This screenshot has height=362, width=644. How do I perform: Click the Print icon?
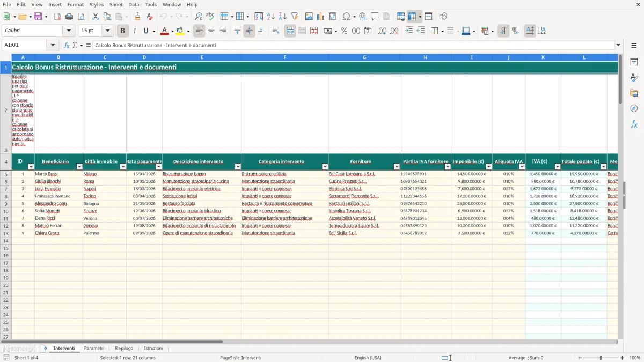click(69, 17)
